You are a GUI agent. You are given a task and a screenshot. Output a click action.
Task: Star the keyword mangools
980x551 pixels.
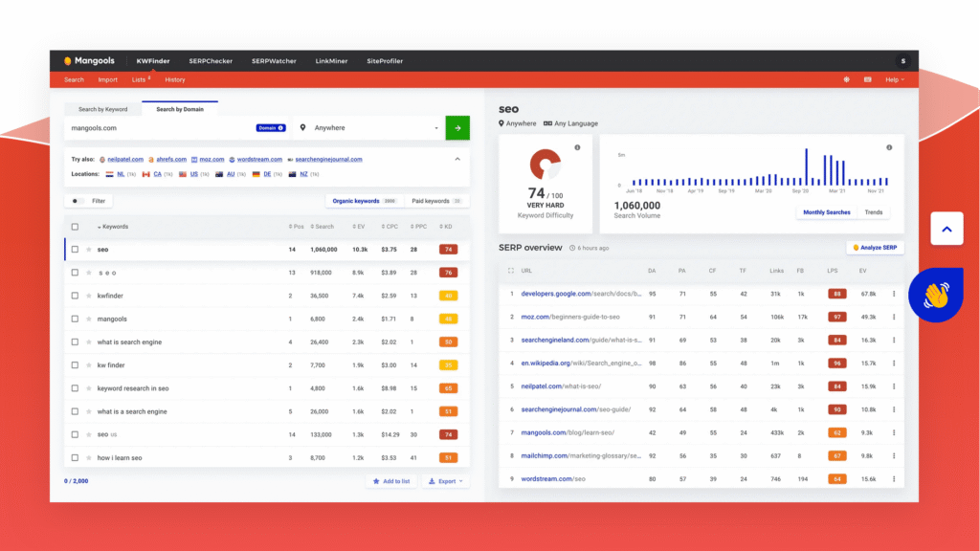click(x=89, y=319)
